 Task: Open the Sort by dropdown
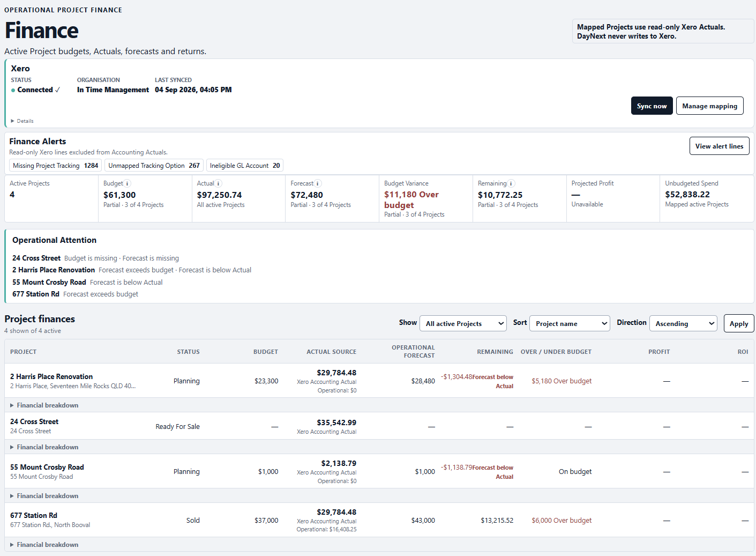point(570,323)
